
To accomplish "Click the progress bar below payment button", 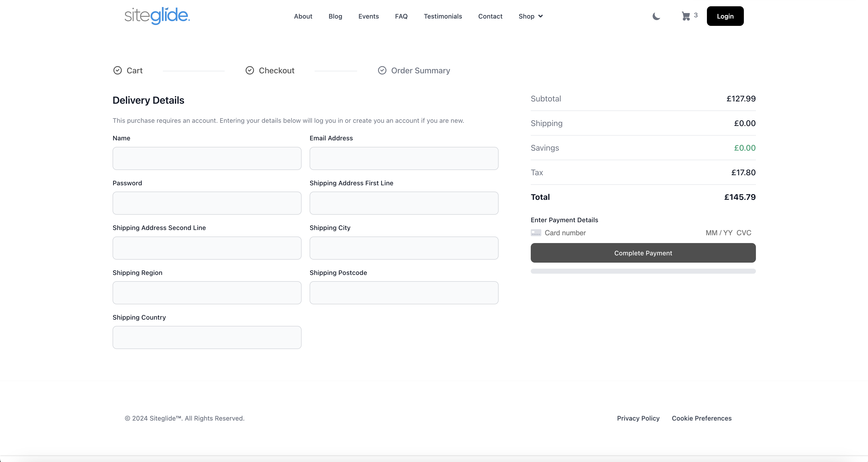I will [x=643, y=271].
